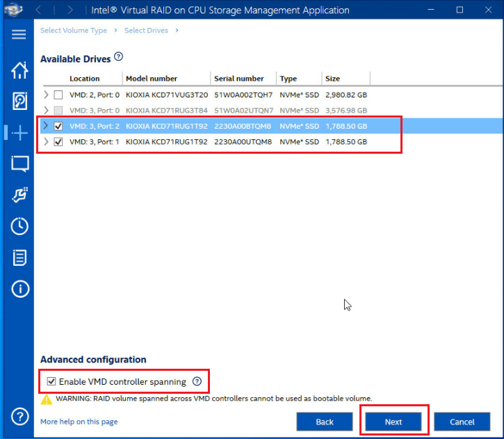Go to Select Drives breadcrumb
This screenshot has height=439, width=504.
[146, 30]
